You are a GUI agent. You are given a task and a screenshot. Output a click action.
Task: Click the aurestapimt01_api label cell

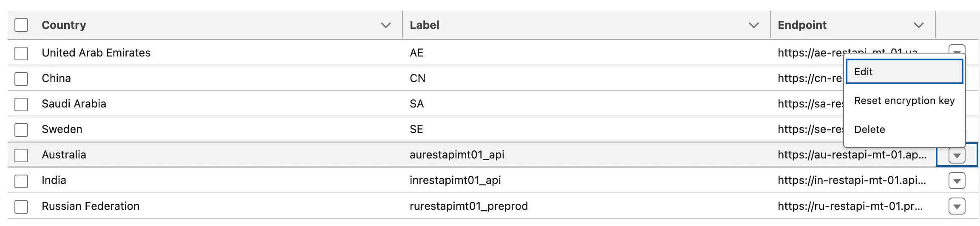click(x=456, y=155)
